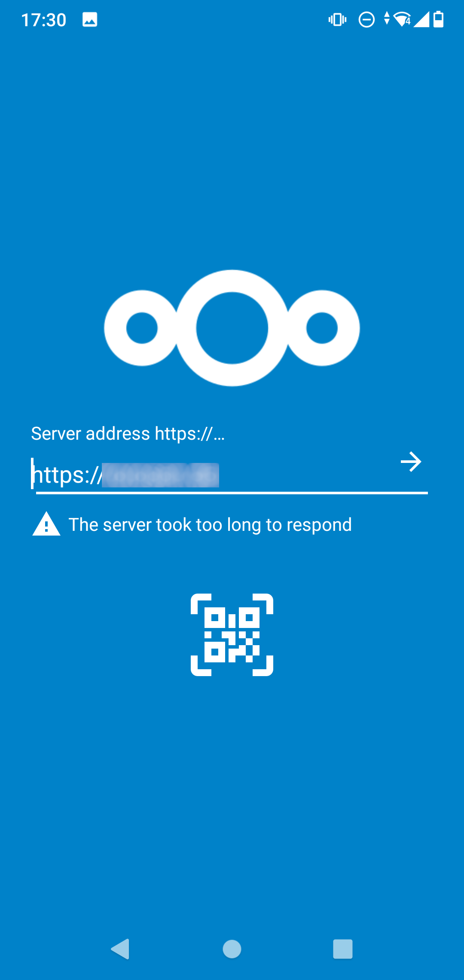Viewport: 464px width, 980px height.
Task: Tap the Wi-Fi status icon
Action: tap(402, 19)
